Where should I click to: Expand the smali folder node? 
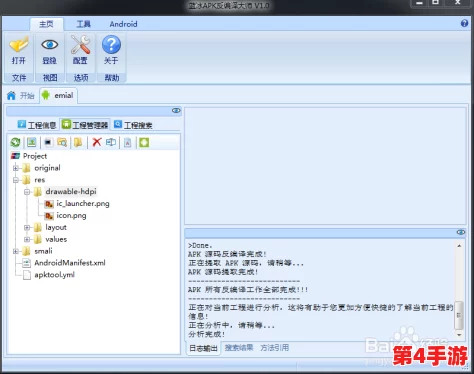click(16, 251)
